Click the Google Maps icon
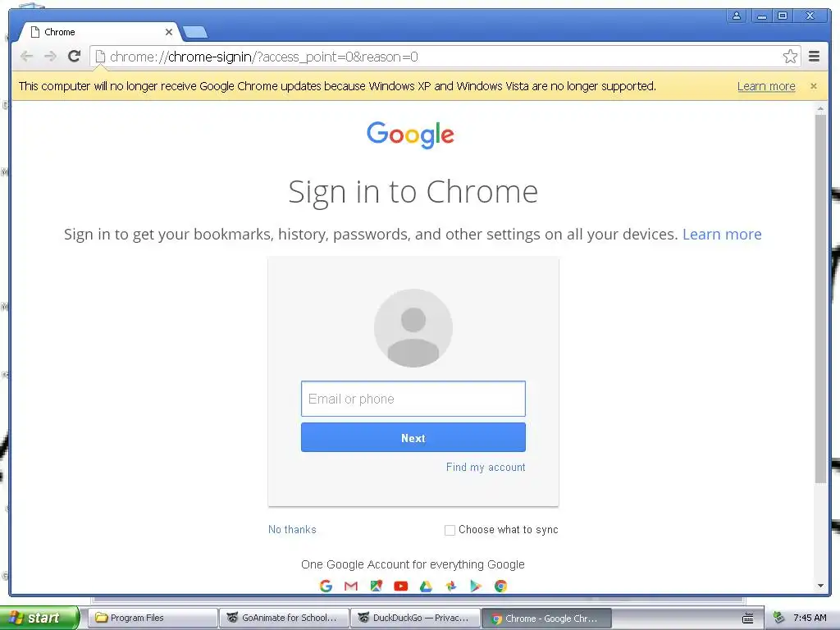The image size is (840, 630). (376, 586)
